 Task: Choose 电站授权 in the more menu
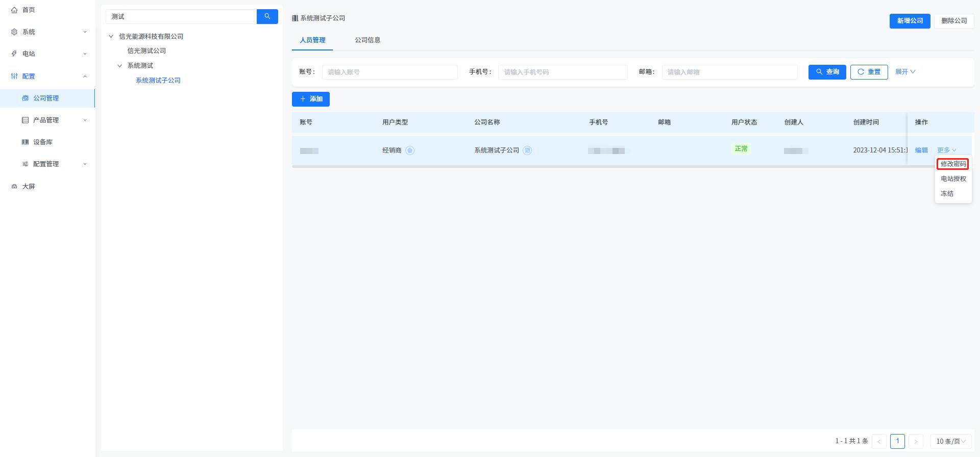953,179
